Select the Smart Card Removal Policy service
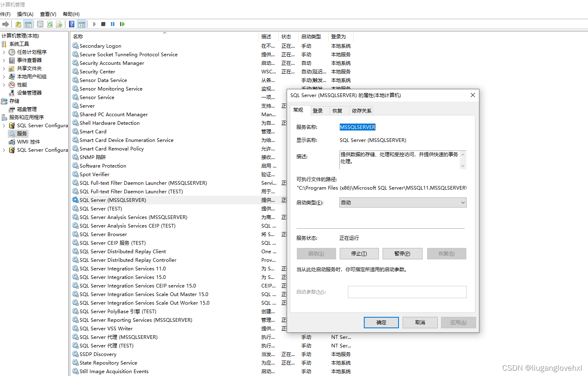 tap(179, 148)
